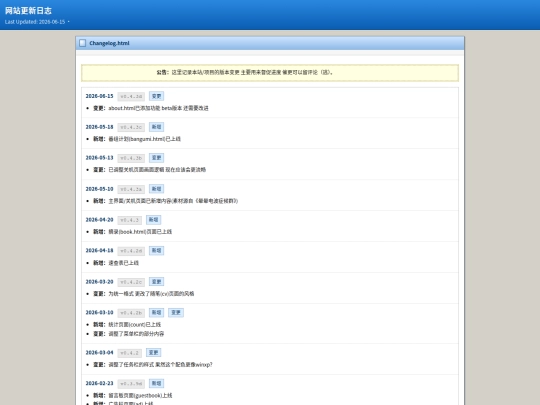Viewport: 540px width, 405px height.
Task: Click the 2026-02-23 entry date
Action: 99,383
